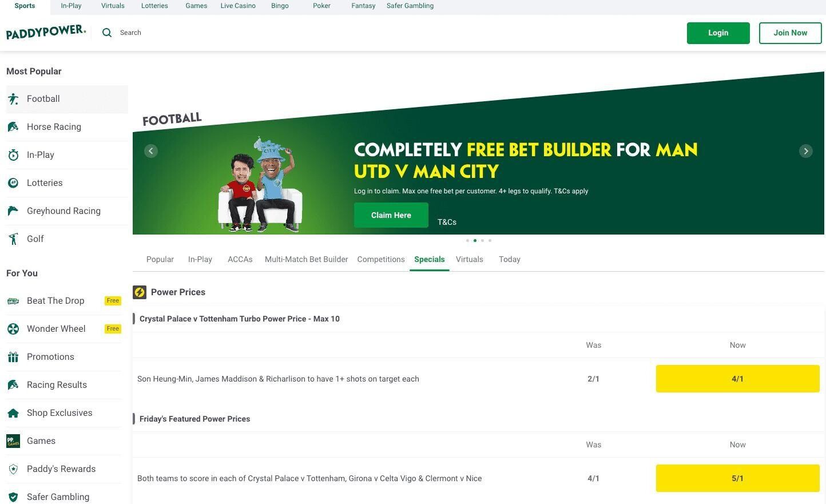The width and height of the screenshot is (826, 504).
Task: Open Beat The Drop link
Action: click(x=55, y=301)
